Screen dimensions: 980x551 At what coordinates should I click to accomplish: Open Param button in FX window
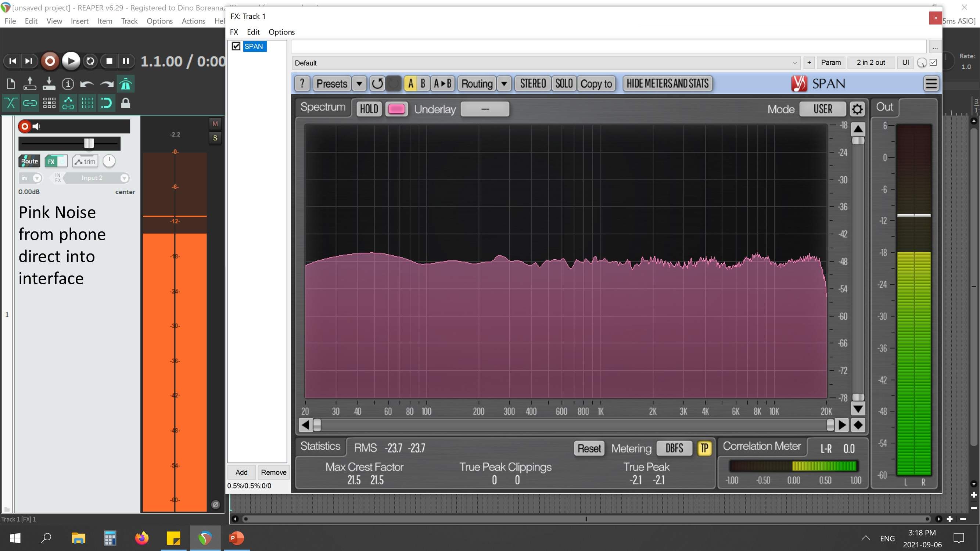[831, 62]
